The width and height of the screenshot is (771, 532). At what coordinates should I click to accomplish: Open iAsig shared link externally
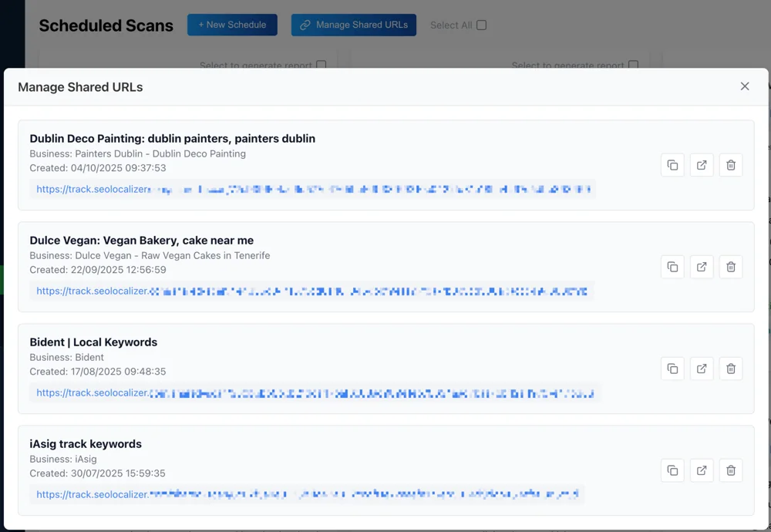click(x=702, y=470)
